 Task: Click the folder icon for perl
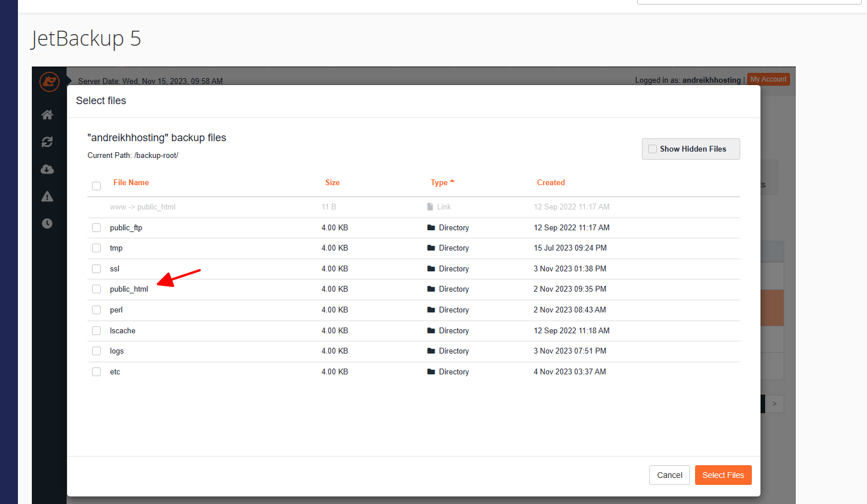pyautogui.click(x=431, y=310)
